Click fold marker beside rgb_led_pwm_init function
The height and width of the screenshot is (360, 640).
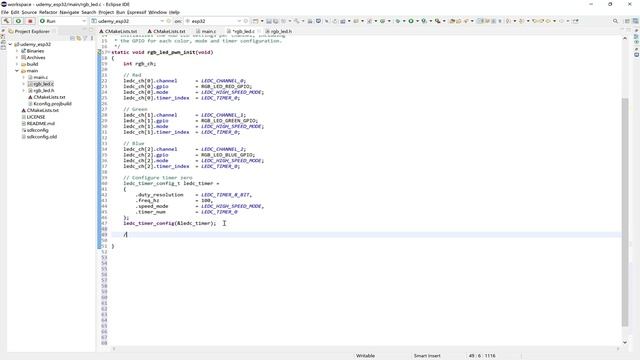point(108,52)
